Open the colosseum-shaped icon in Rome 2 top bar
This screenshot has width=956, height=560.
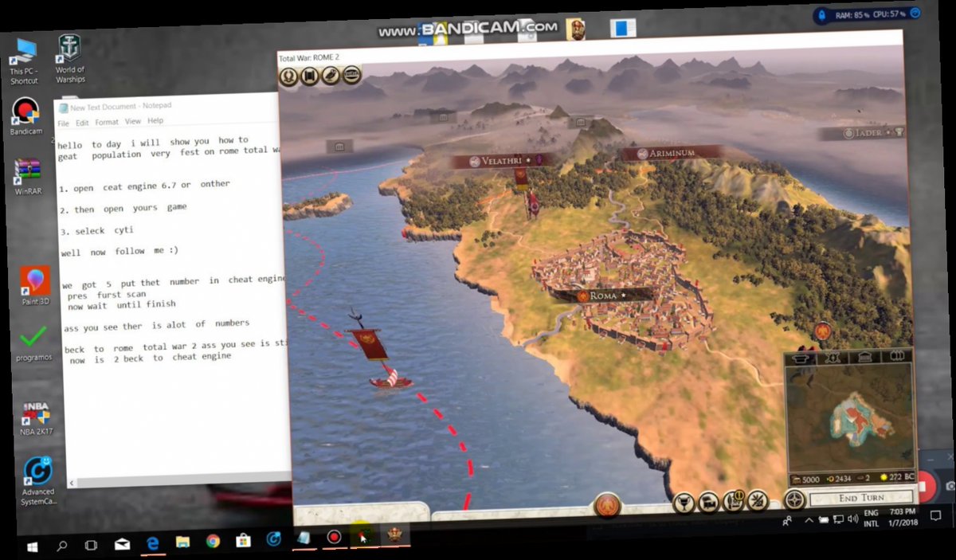point(351,76)
